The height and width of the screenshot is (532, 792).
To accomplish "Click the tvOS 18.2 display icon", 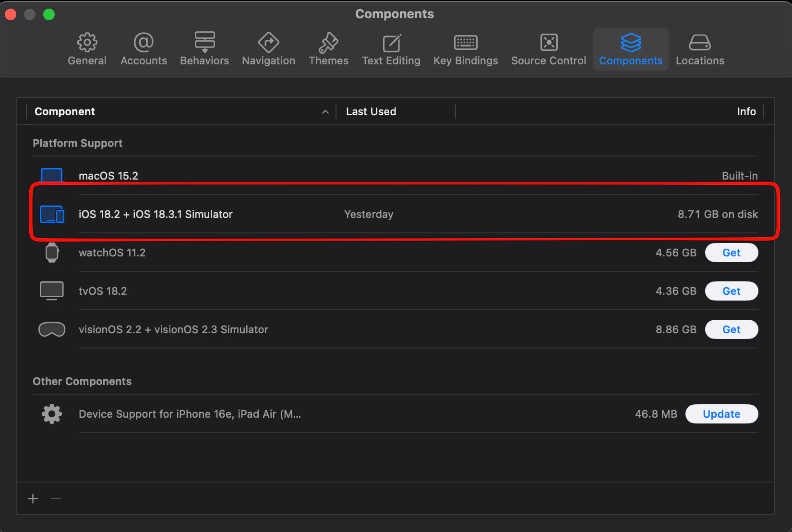I will (52, 291).
